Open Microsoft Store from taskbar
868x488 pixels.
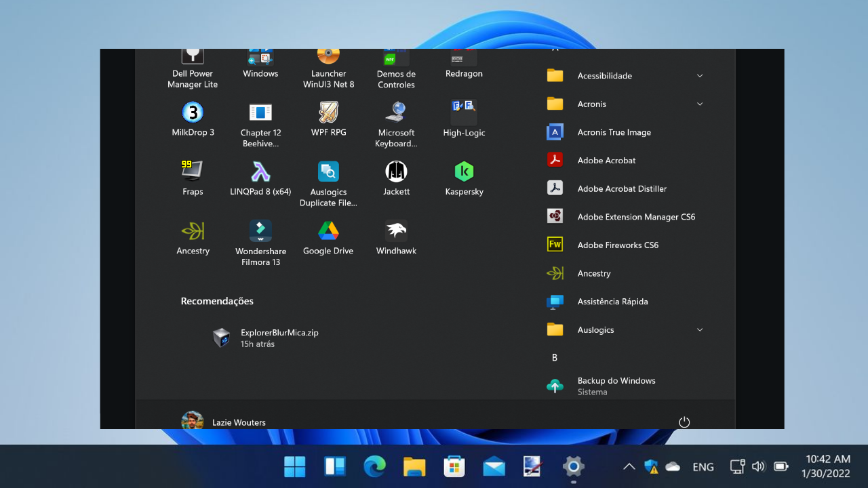(x=454, y=466)
